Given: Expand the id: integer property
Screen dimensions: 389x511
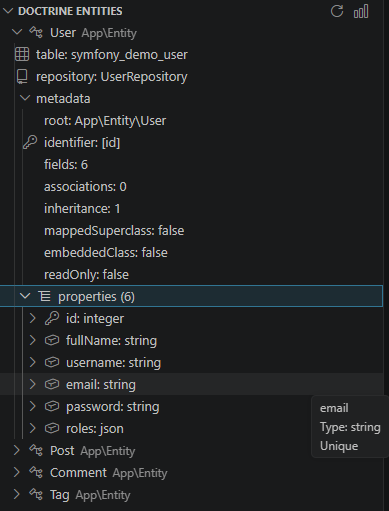Looking at the screenshot, I should [32, 318].
